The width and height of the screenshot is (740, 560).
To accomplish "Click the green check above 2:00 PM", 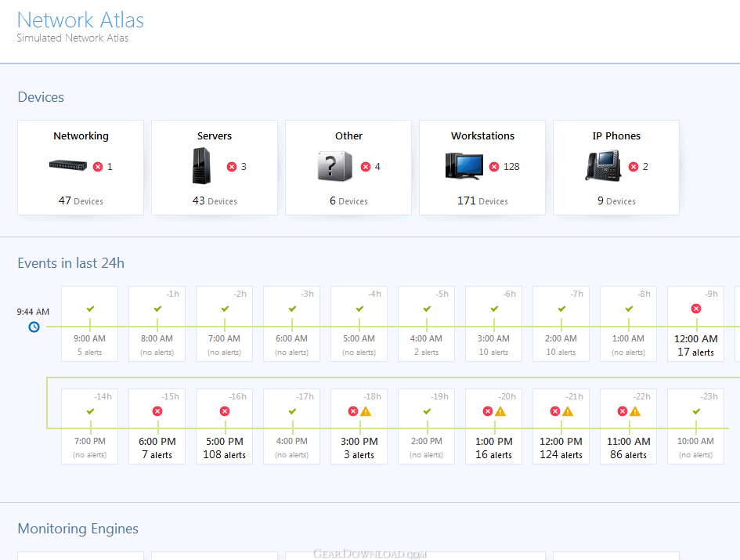I will 427,411.
